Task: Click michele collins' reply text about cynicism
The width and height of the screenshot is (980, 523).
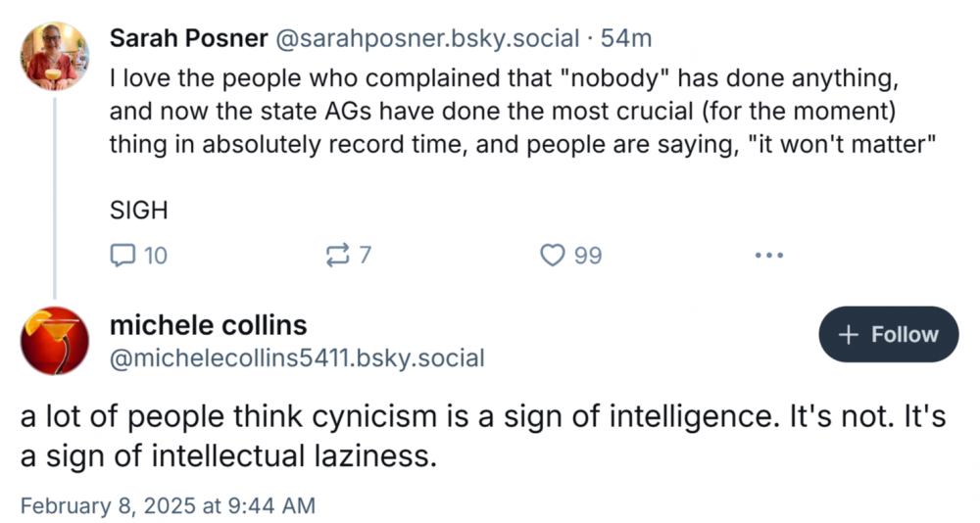Action: coord(480,436)
